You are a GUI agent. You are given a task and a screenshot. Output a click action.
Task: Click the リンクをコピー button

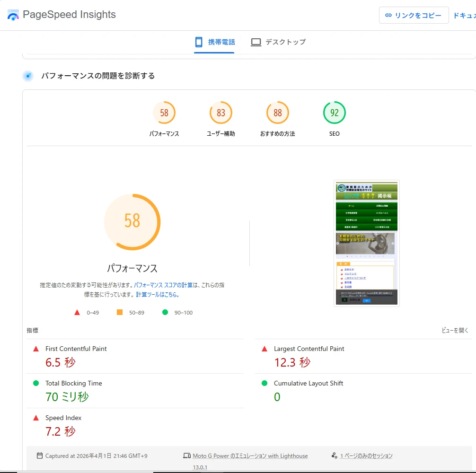click(x=413, y=15)
